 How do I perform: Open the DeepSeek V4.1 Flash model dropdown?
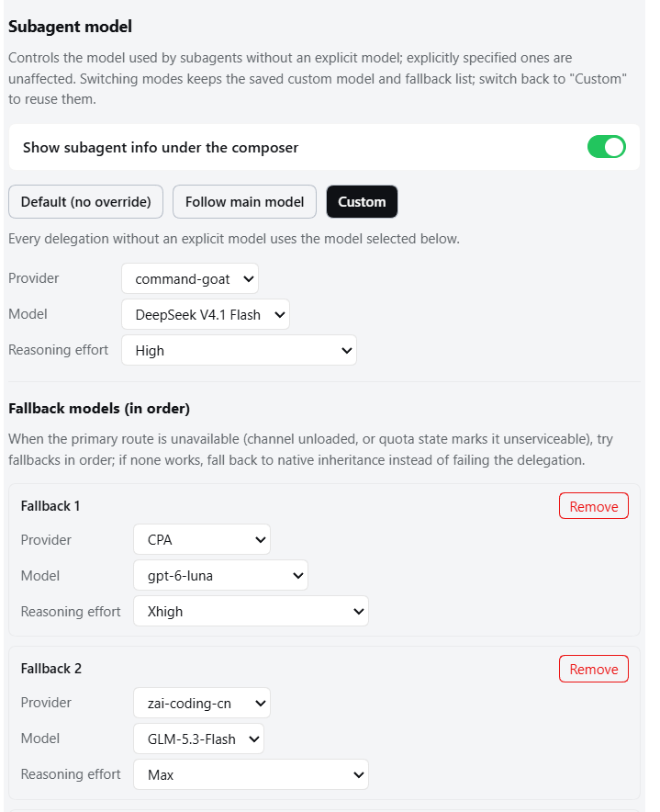206,314
